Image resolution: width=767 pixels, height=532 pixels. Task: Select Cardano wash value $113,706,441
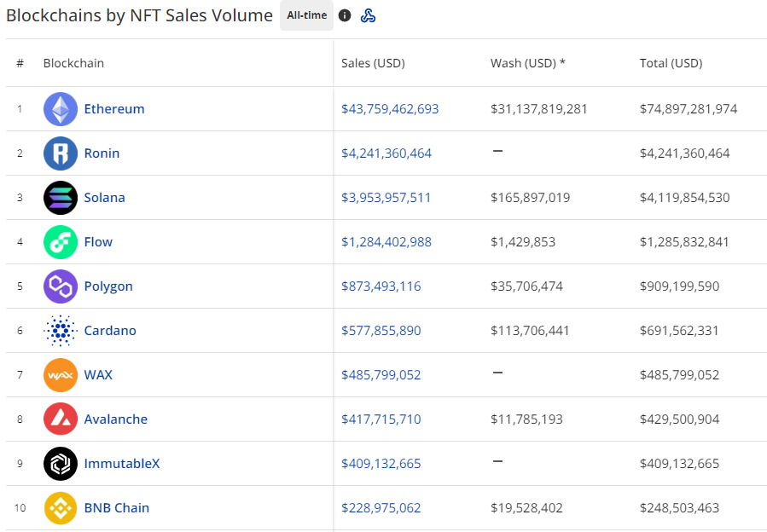531,331
